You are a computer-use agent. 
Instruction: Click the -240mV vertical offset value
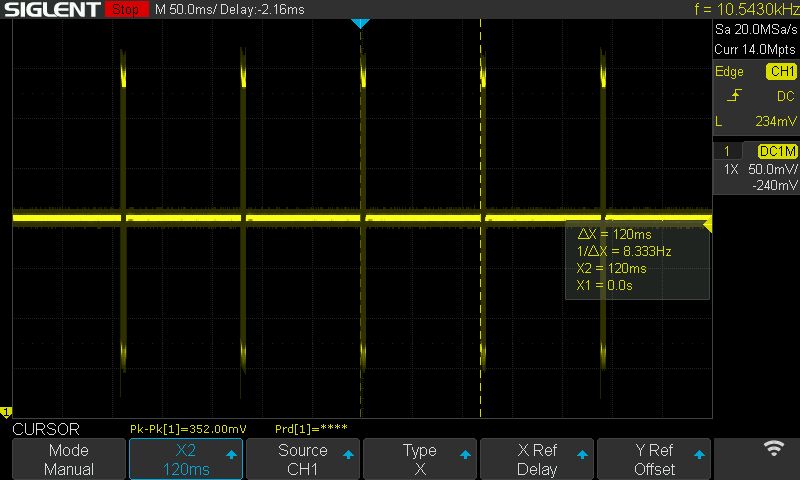[x=774, y=185]
